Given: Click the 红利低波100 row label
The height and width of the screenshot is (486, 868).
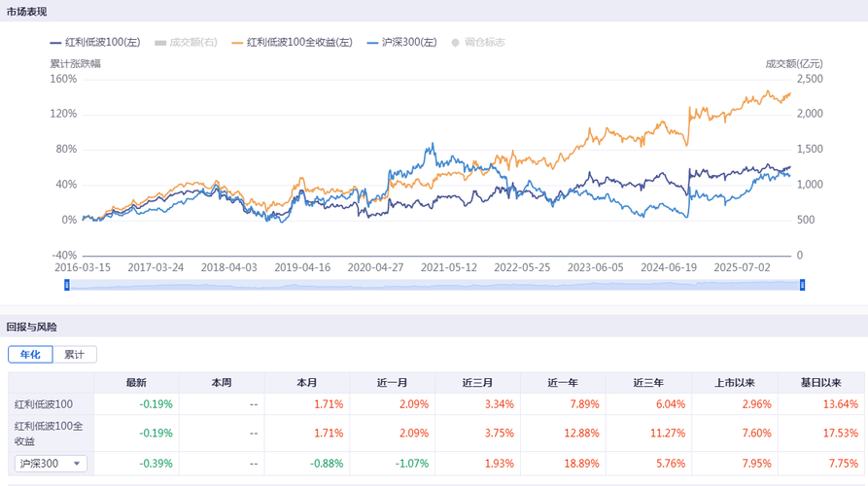Looking at the screenshot, I should point(44,404).
